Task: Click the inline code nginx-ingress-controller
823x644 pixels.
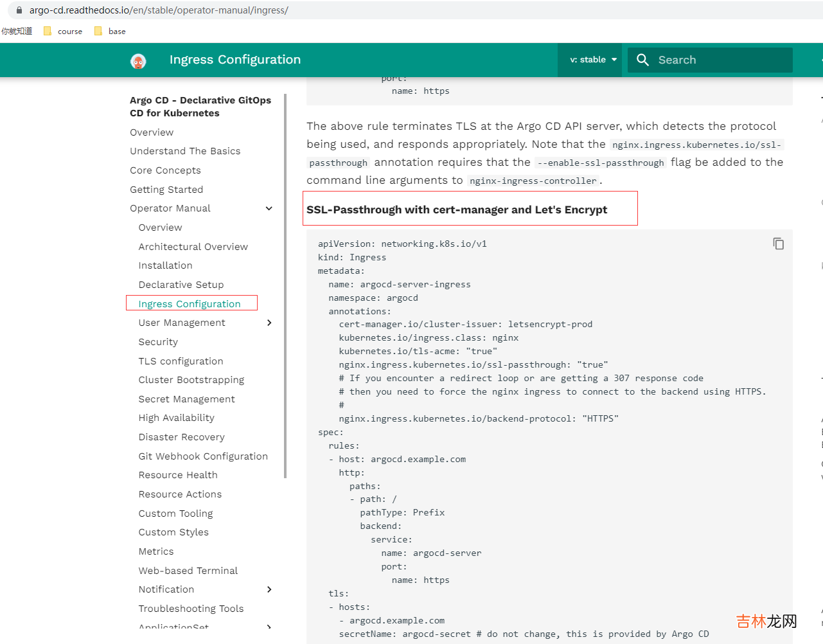Action: (533, 181)
